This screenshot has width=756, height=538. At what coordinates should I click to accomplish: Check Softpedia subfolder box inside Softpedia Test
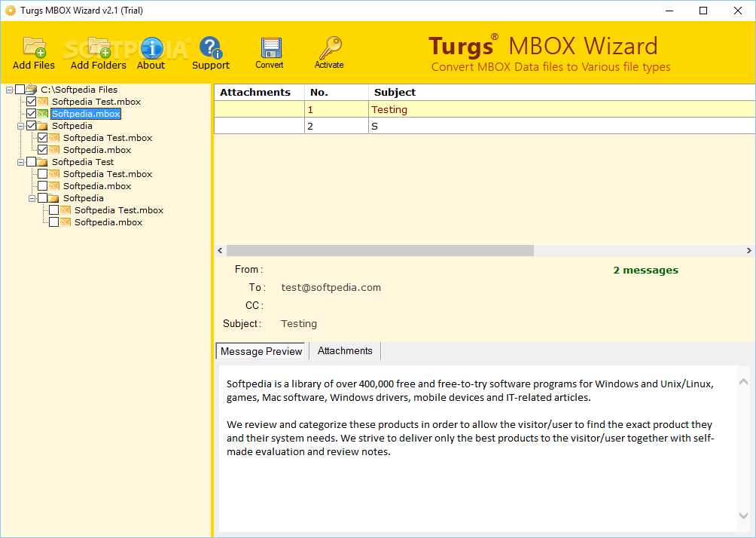pos(42,198)
